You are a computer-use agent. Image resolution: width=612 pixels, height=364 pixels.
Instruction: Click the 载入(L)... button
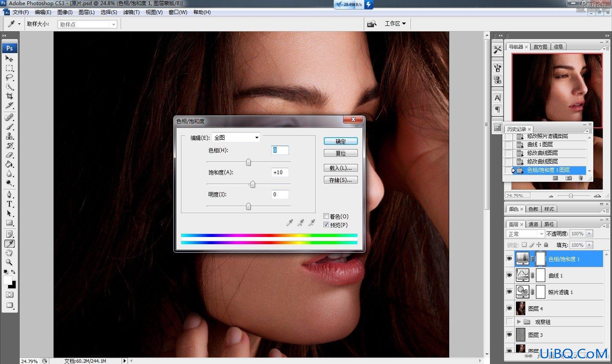point(341,168)
